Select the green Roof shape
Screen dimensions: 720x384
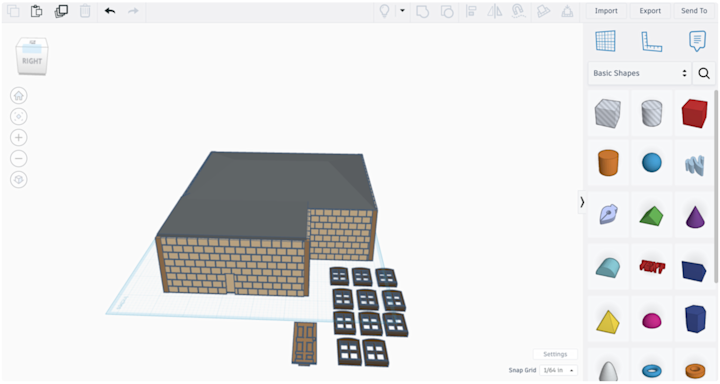[652, 216]
